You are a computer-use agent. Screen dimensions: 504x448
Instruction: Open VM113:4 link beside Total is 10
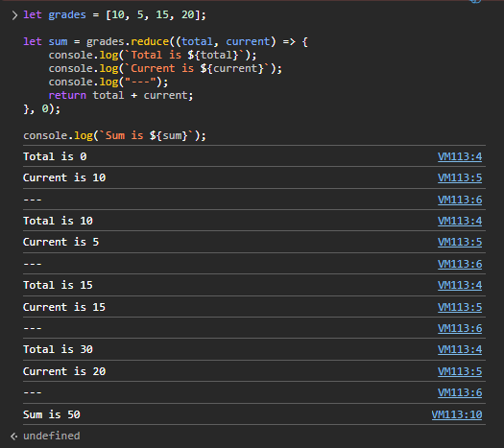point(460,221)
